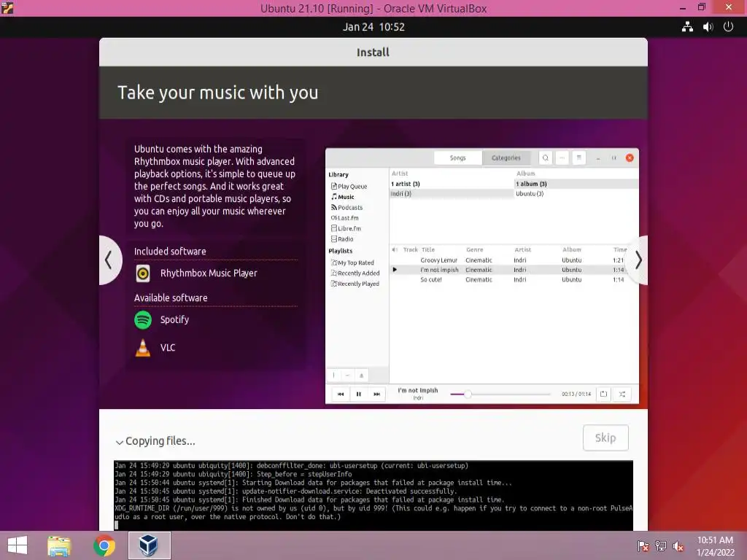747x560 pixels.
Task: Select Podcasts in the Library sidebar
Action: (x=347, y=208)
